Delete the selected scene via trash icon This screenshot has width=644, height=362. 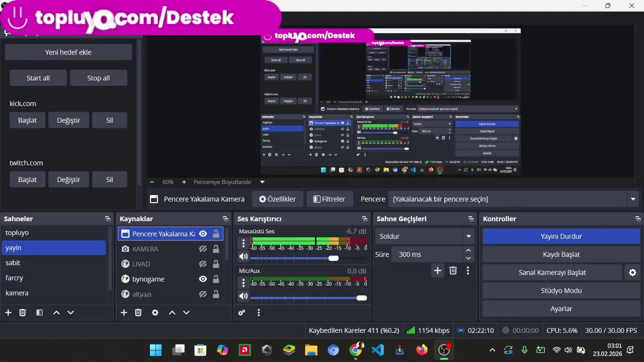coord(23,313)
